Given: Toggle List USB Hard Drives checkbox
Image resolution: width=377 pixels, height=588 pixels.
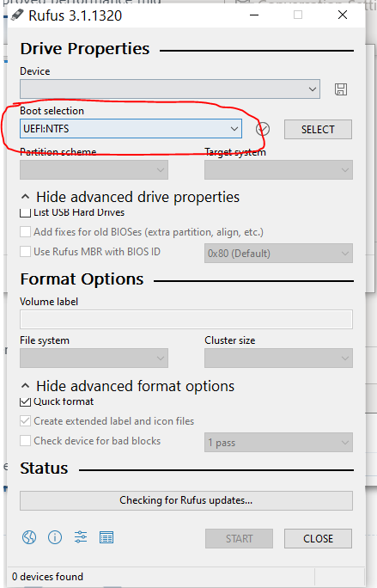Looking at the screenshot, I should point(25,212).
